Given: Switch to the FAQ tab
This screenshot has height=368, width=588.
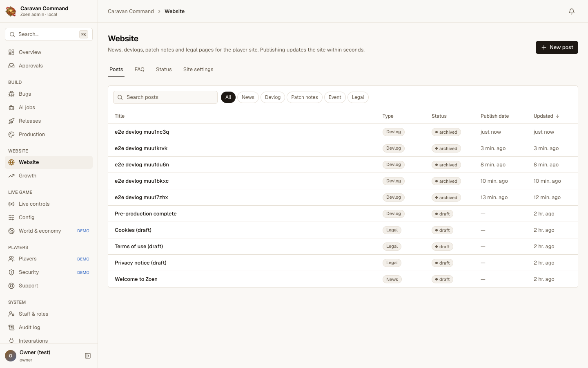Looking at the screenshot, I should 140,70.
